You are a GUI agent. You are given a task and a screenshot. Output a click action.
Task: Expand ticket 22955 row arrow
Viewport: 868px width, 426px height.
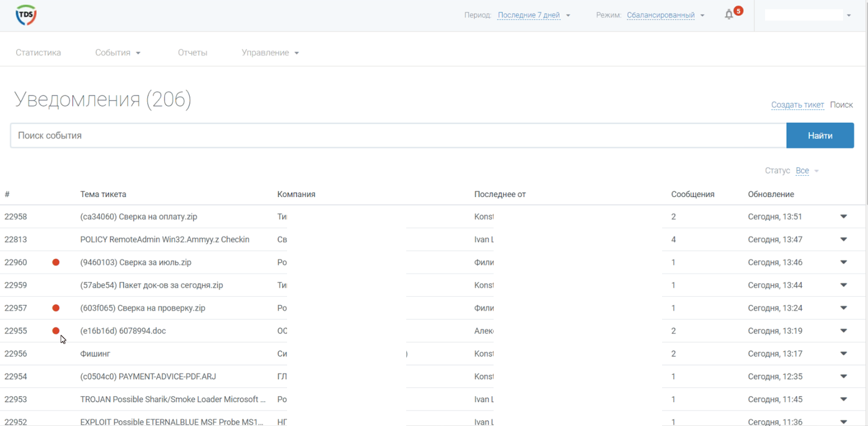[844, 331]
